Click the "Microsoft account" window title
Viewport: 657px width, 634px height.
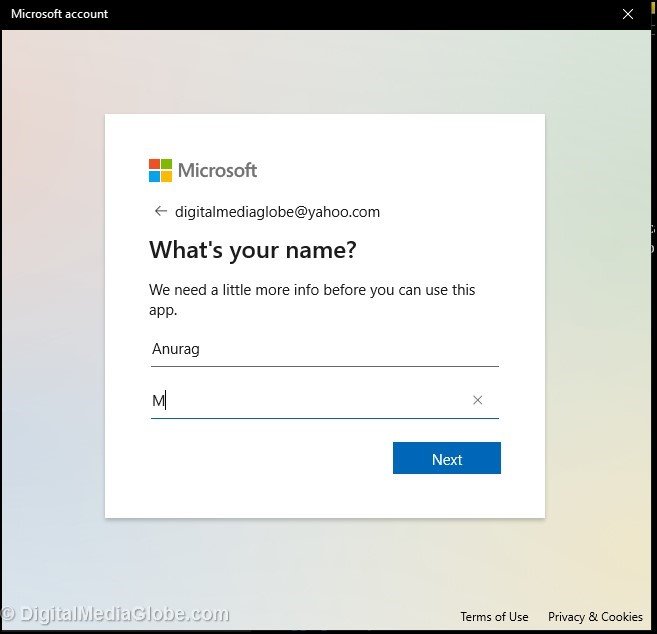pyautogui.click(x=59, y=14)
